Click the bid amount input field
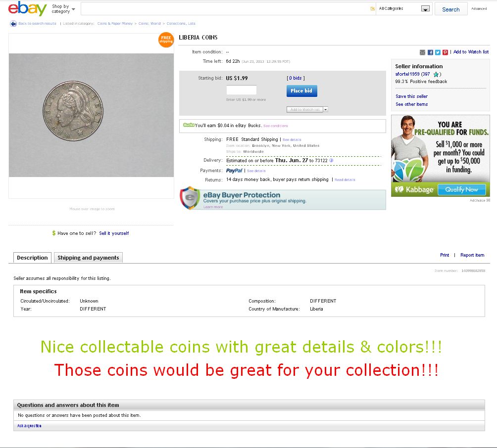 coord(242,90)
